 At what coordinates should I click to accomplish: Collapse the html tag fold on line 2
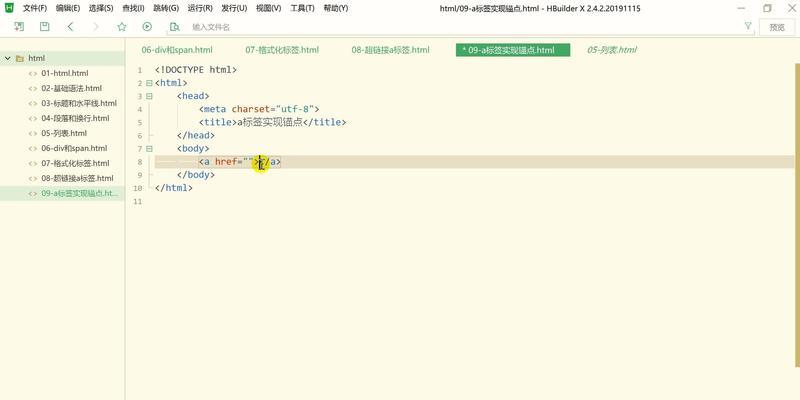tap(149, 83)
